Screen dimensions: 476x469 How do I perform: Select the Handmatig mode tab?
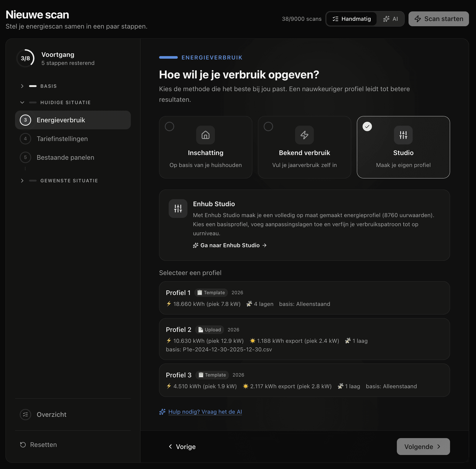[x=351, y=19]
